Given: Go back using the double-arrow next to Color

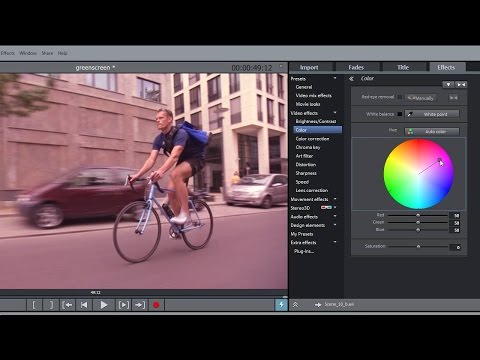Looking at the screenshot, I should click(351, 79).
